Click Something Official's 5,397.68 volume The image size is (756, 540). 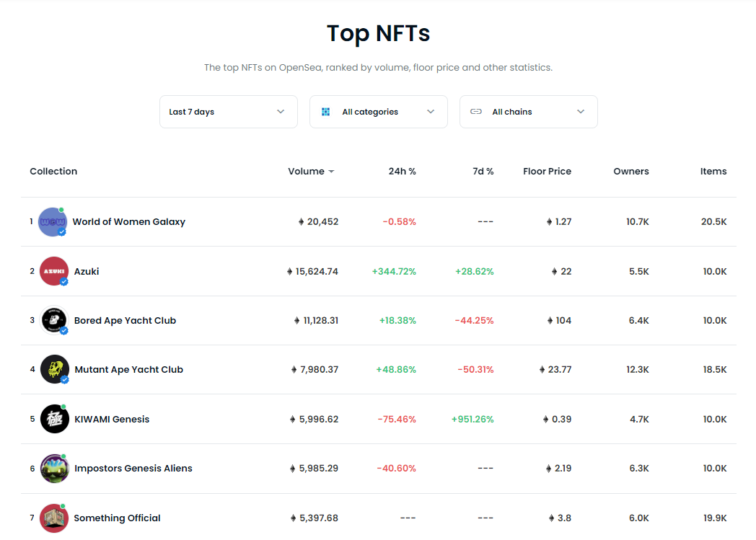(319, 518)
